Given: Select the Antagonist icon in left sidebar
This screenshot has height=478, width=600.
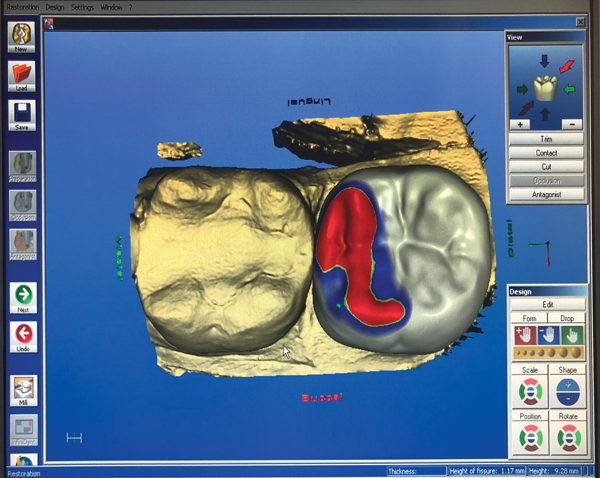Looking at the screenshot, I should (x=22, y=244).
